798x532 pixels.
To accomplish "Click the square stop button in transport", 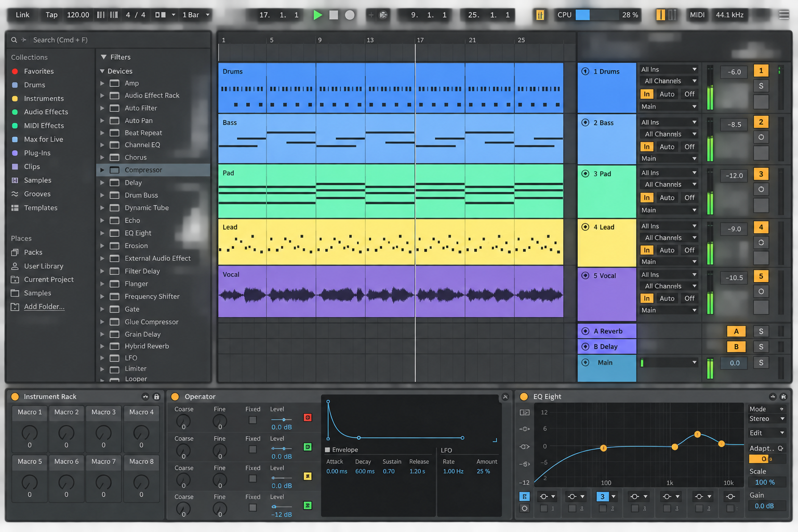I will pyautogui.click(x=334, y=15).
